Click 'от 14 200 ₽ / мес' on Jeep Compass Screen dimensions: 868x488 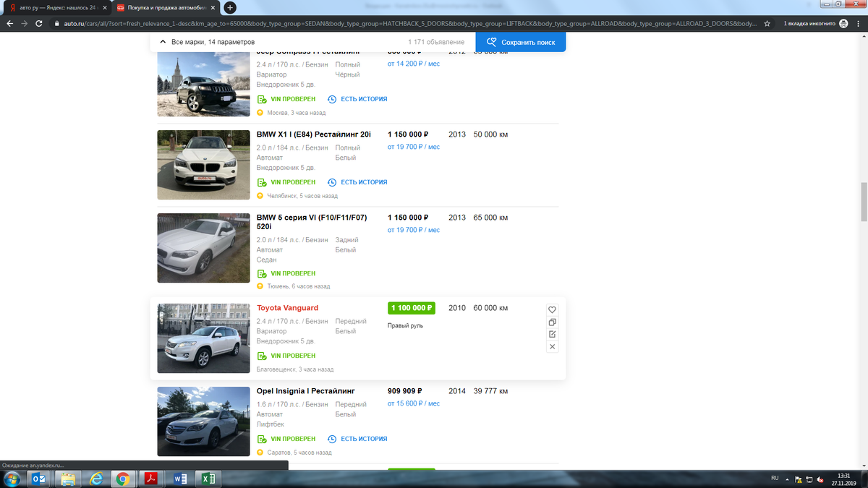(413, 64)
